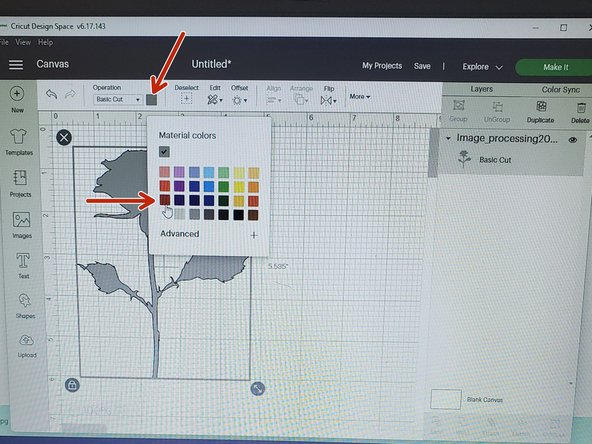592x444 pixels.
Task: Select the Basic Cut layer row
Action: (512, 160)
